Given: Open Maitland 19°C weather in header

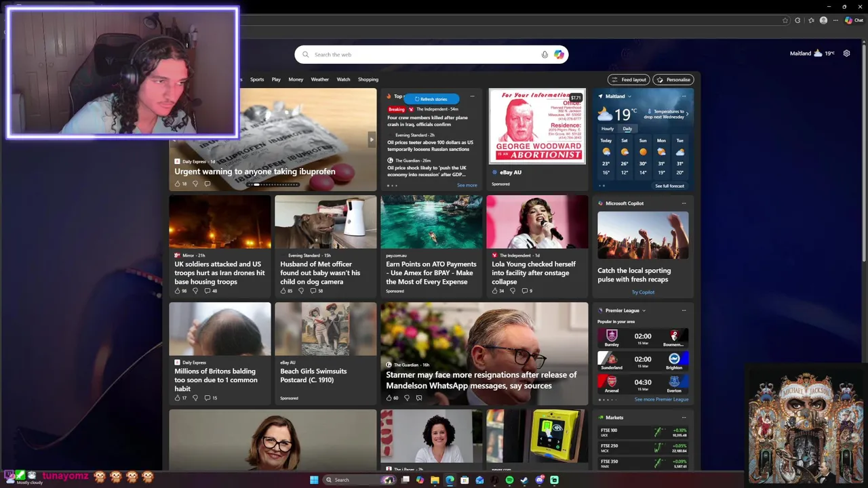Looking at the screenshot, I should [x=812, y=53].
